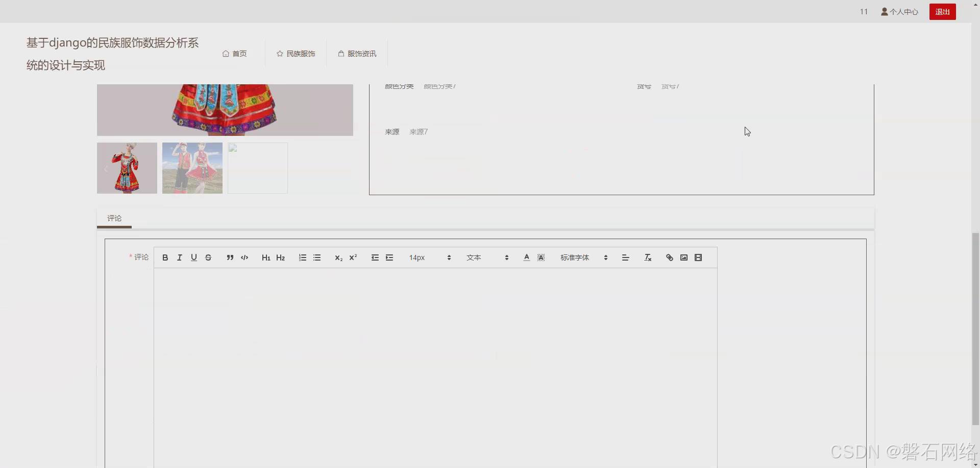Open the text background color picker
The image size is (980, 468).
point(541,258)
